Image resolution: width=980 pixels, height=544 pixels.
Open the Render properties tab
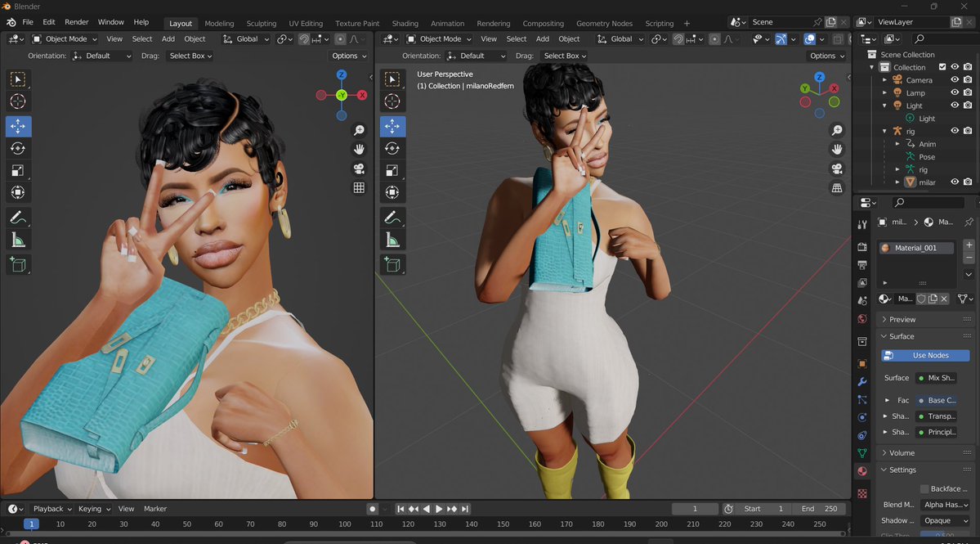(x=861, y=246)
